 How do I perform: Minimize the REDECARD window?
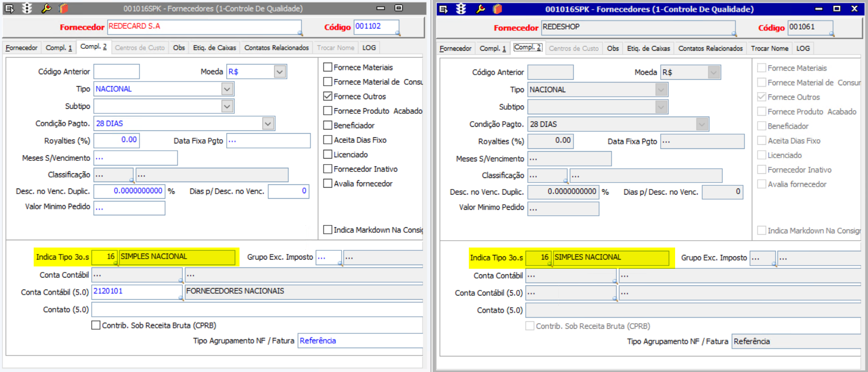(x=381, y=8)
